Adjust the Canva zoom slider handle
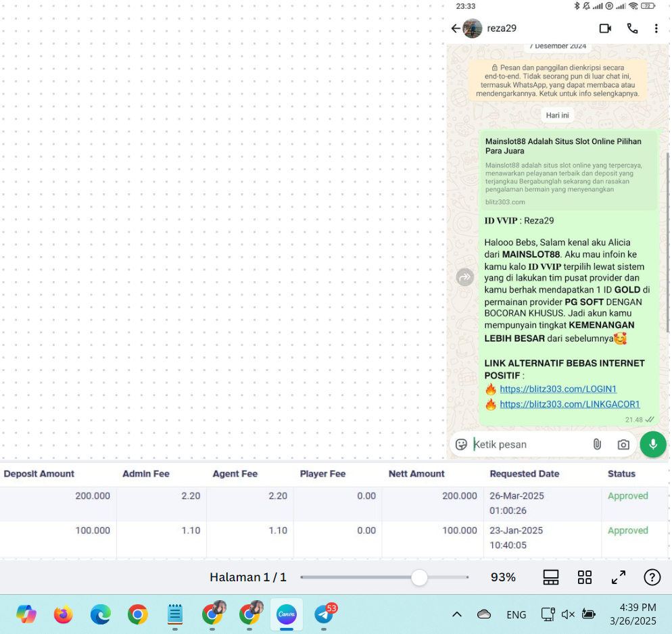The width and height of the screenshot is (672, 634). click(x=419, y=577)
